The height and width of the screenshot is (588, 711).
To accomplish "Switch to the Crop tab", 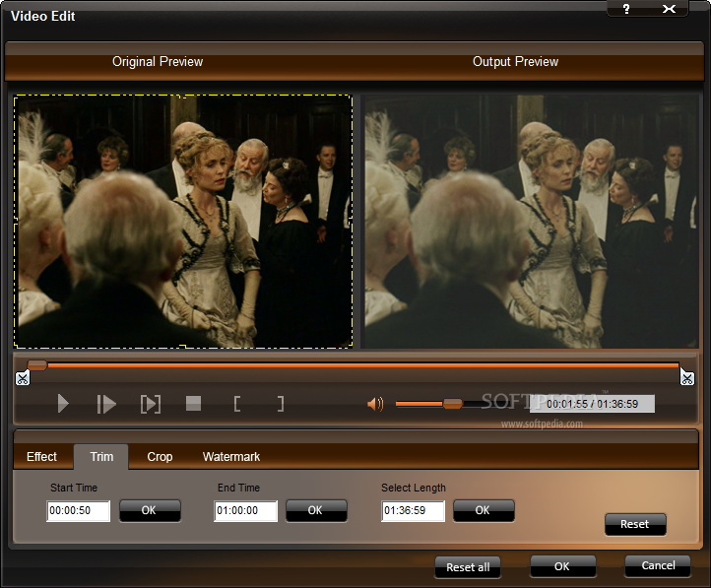I will coord(160,457).
